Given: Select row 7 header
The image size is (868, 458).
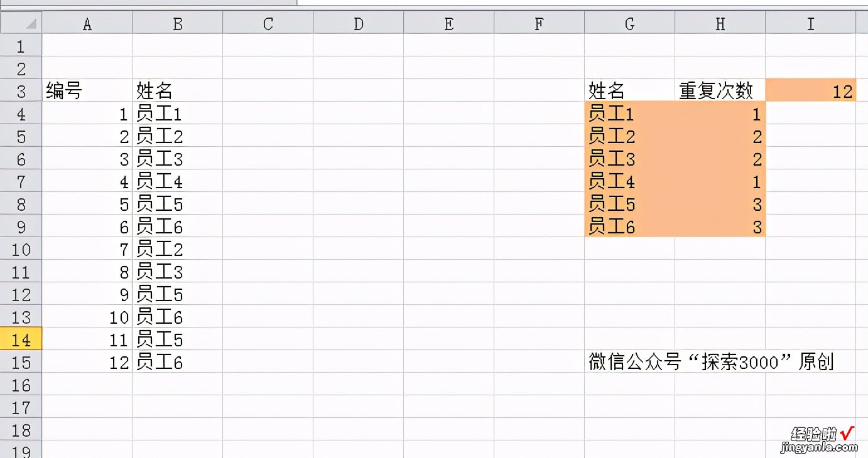Looking at the screenshot, I should 21,181.
